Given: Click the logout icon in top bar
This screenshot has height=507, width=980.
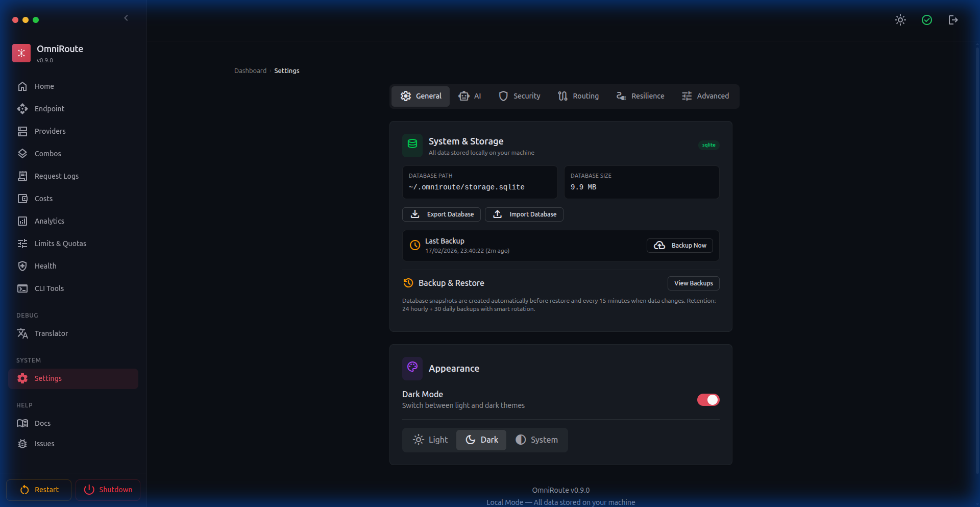Looking at the screenshot, I should point(953,20).
